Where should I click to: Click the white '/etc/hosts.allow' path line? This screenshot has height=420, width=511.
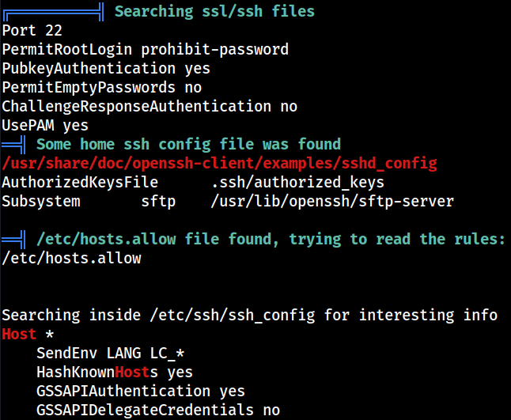pyautogui.click(x=72, y=259)
